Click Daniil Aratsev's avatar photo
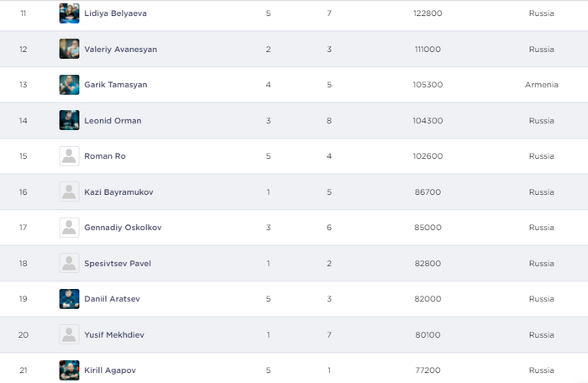Viewport: 588px width, 383px height. tap(69, 299)
